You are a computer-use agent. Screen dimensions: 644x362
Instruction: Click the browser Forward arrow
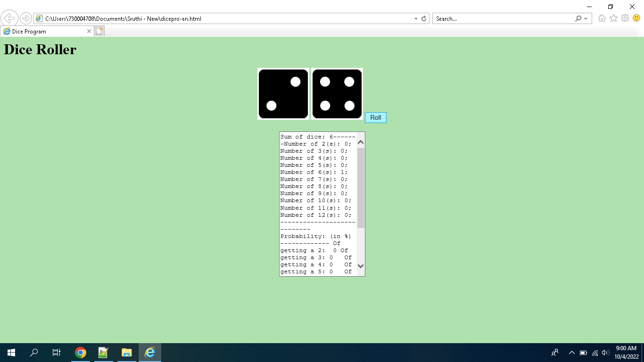pyautogui.click(x=25, y=18)
